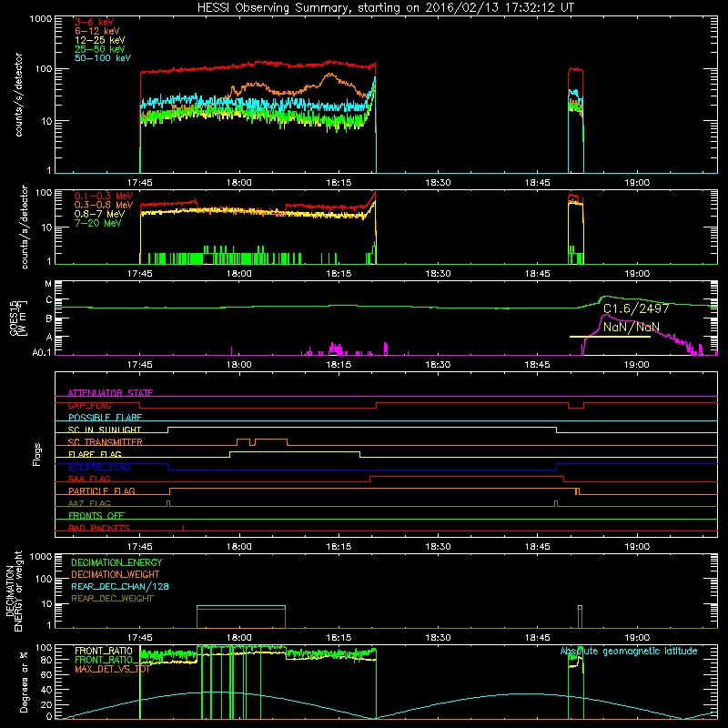Select the green '25-50 keV' legend label
Screen dimensions: 728x728
coord(100,49)
